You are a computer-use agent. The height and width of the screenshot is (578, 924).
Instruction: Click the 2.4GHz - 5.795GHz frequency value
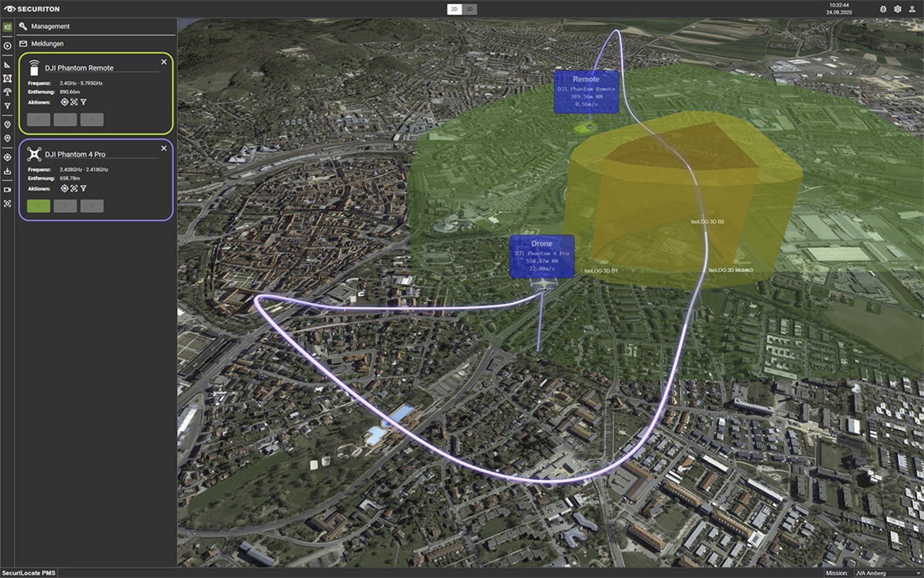click(x=81, y=83)
